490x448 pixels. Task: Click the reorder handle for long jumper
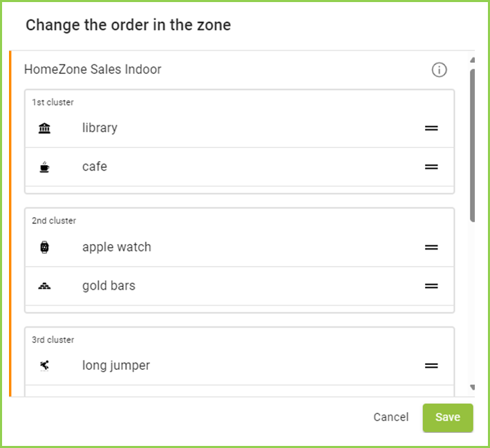click(x=431, y=365)
